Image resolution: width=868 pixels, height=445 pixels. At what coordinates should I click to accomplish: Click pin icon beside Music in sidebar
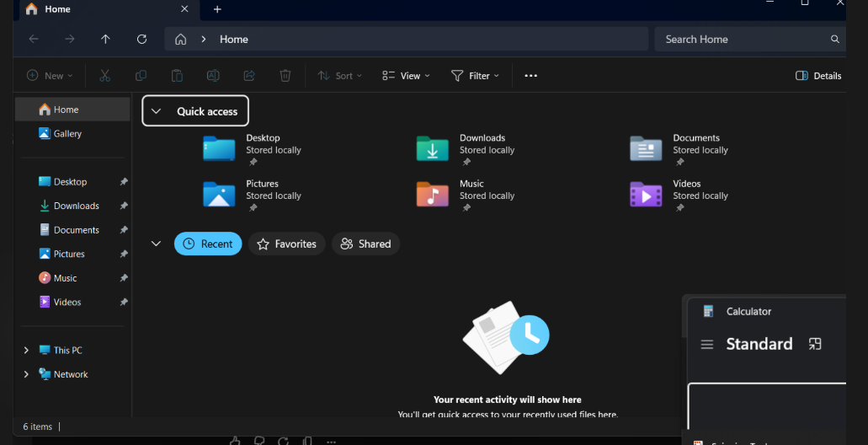click(x=124, y=278)
